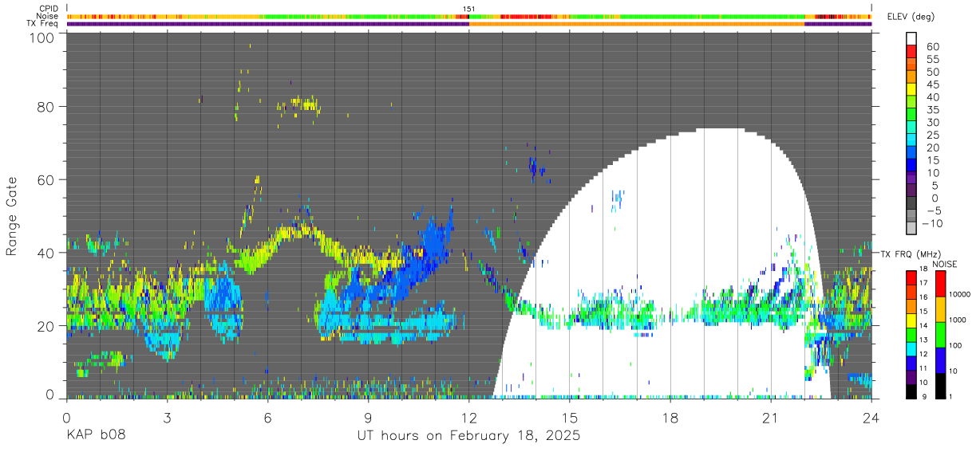Click the 6 tick on the UT hours axis

pyautogui.click(x=267, y=417)
